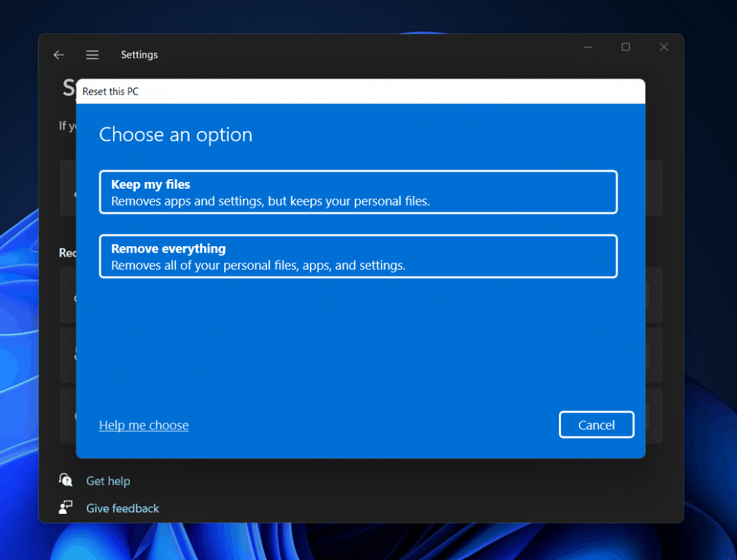Close the Settings window
Image resolution: width=737 pixels, height=560 pixels.
click(664, 47)
